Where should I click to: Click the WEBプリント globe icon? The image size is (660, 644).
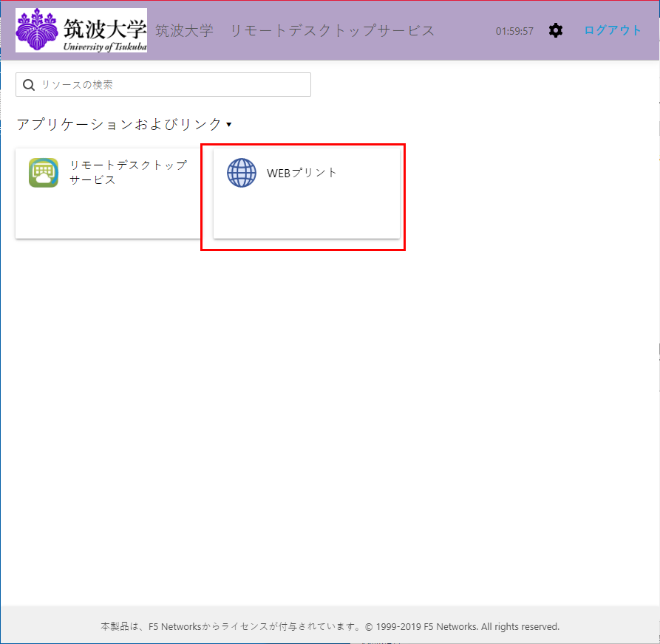[x=242, y=173]
